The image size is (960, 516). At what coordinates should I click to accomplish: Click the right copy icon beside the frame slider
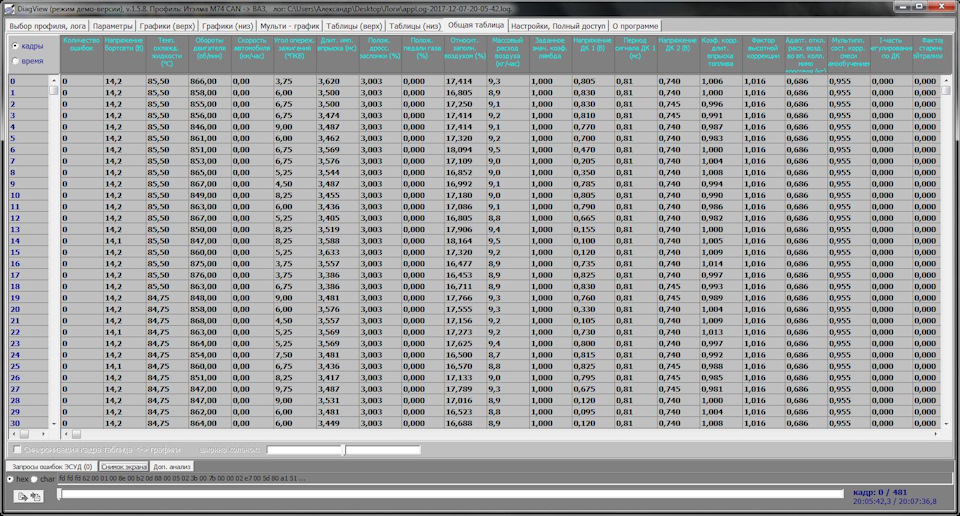[x=36, y=496]
